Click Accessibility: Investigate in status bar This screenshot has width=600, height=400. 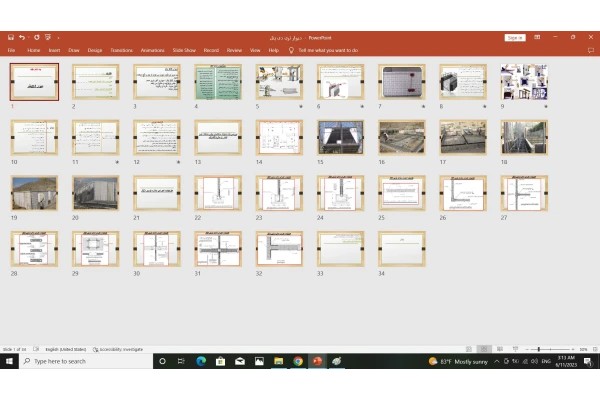click(x=118, y=349)
